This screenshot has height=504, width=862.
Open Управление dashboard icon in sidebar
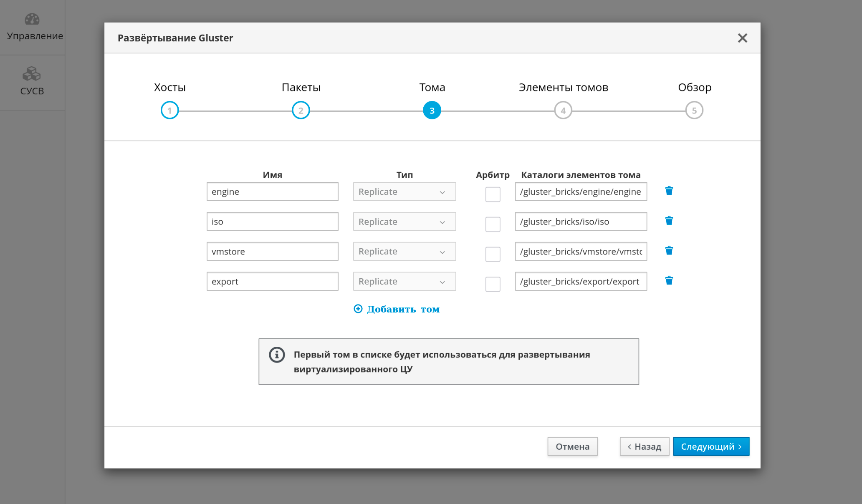pos(32,20)
